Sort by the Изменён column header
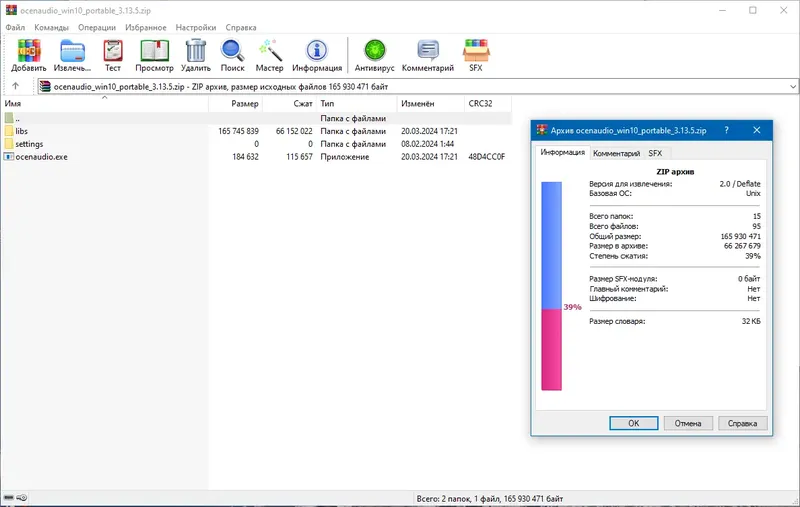The image size is (800, 507). pyautogui.click(x=431, y=104)
